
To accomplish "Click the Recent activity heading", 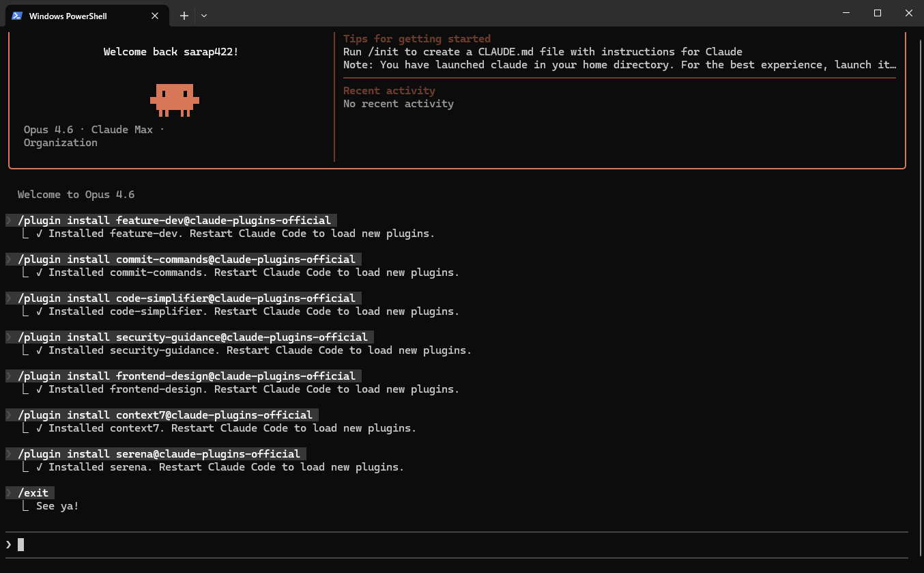I will [389, 90].
